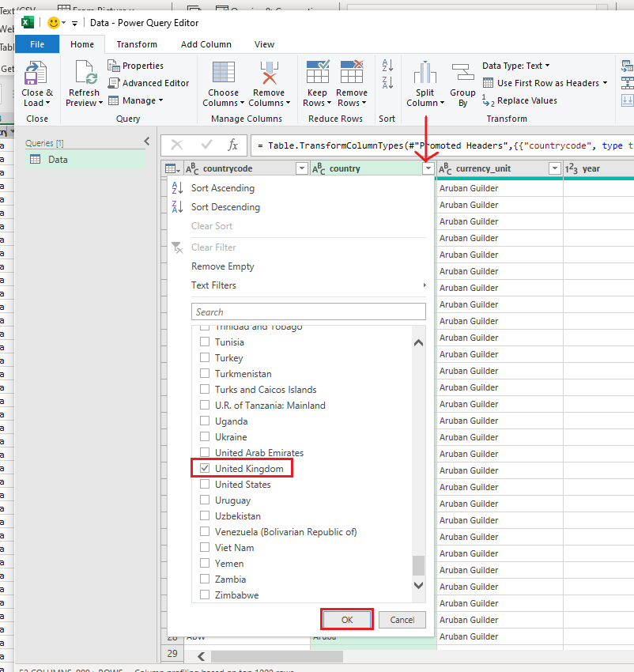Click the Group By icon
This screenshot has height=672, width=634.
(x=462, y=73)
